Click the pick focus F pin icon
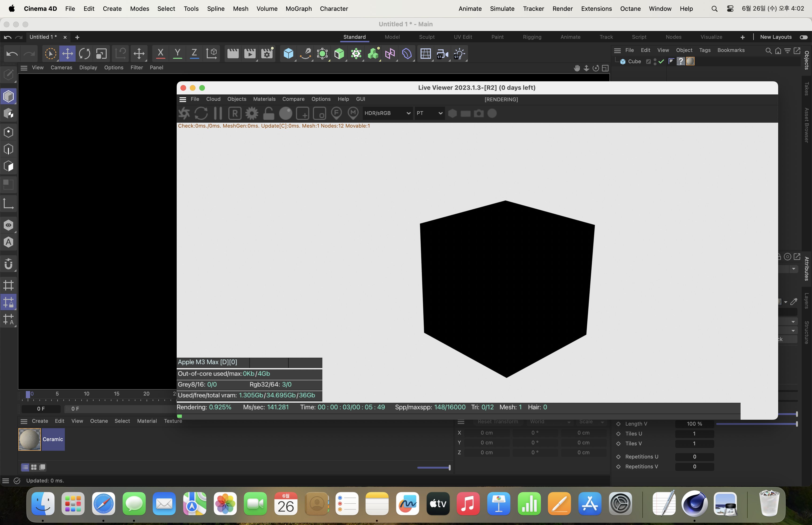This screenshot has height=525, width=812. point(336,114)
